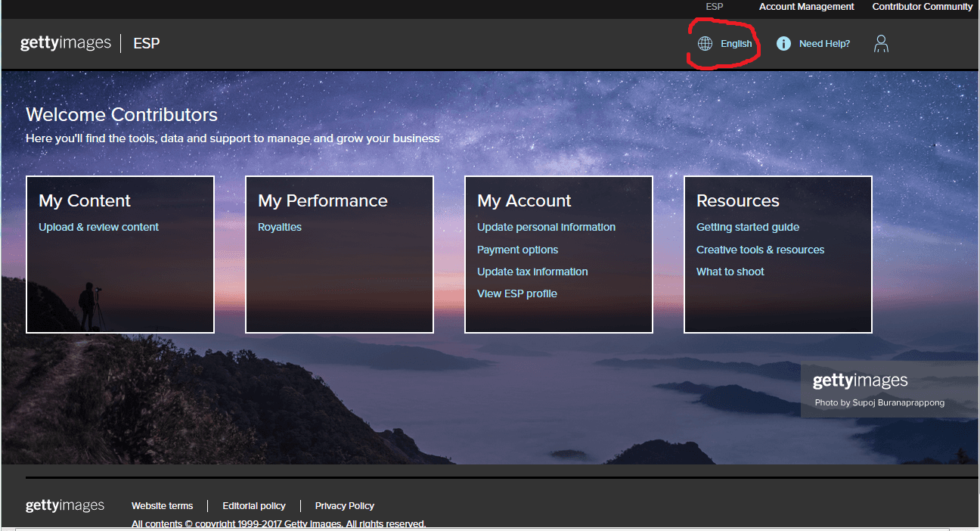Click the Welcome Contributors heading
Viewport: 980px width, 531px height.
tap(122, 115)
